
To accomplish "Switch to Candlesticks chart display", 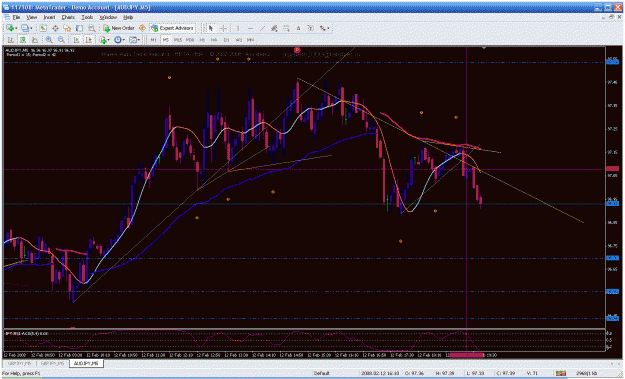I will click(x=23, y=40).
